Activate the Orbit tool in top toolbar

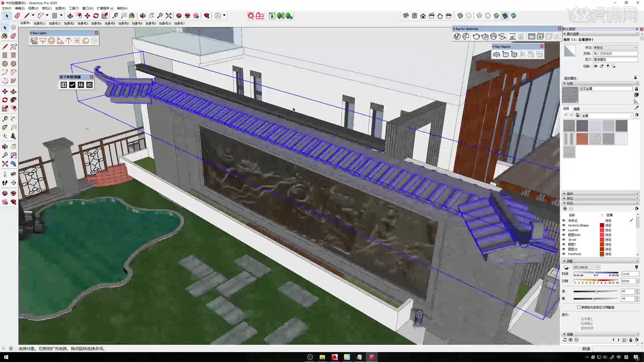[x=143, y=16]
